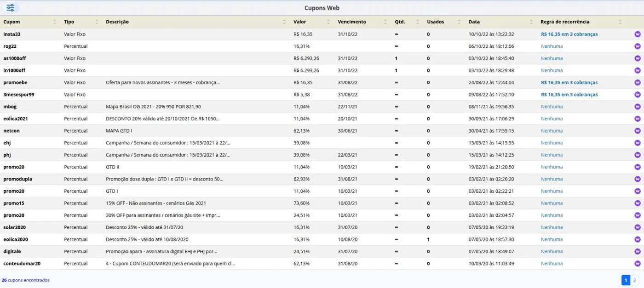Image resolution: width=644 pixels, height=288 pixels.
Task: Open the purple action icon for promodupla
Action: click(638, 179)
